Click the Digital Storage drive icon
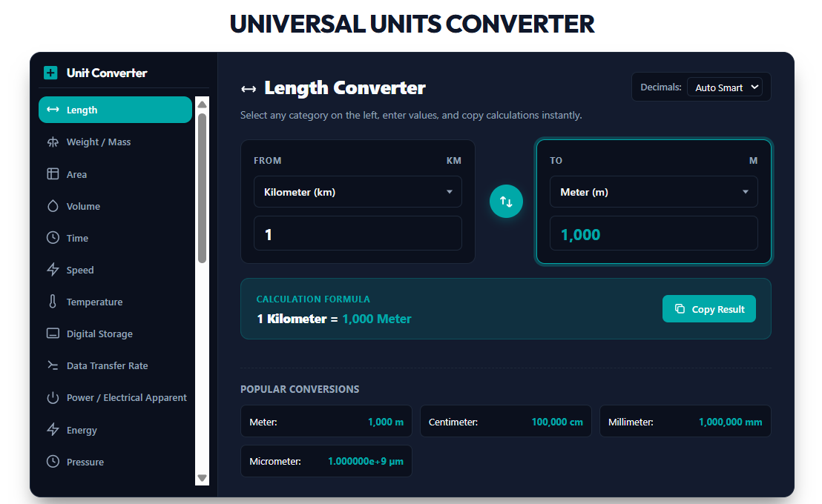 tap(53, 334)
